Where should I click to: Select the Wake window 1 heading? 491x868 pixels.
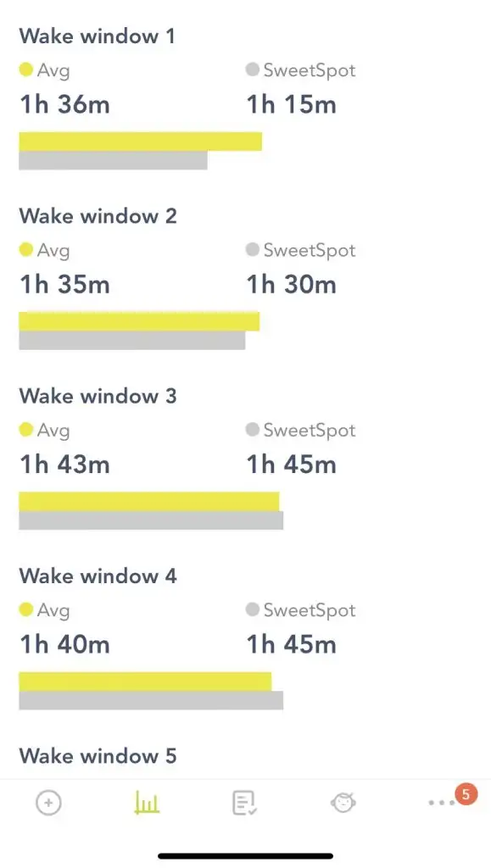[98, 36]
